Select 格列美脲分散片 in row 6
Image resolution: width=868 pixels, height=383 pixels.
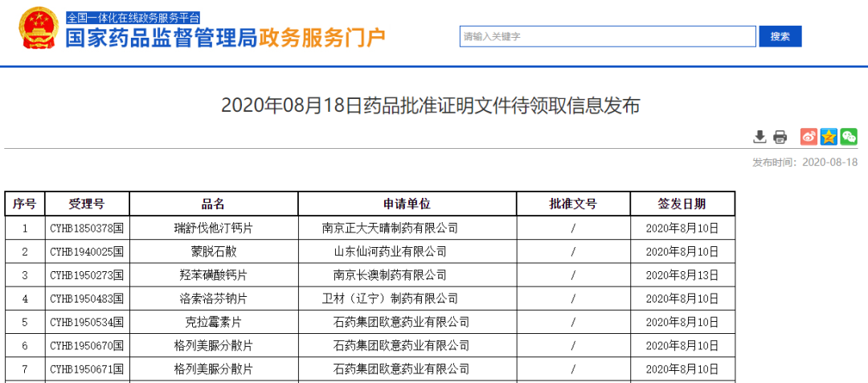pos(214,346)
